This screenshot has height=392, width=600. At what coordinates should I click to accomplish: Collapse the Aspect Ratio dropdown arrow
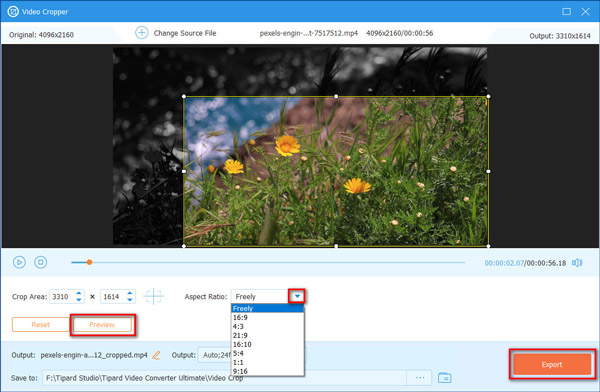coord(297,296)
